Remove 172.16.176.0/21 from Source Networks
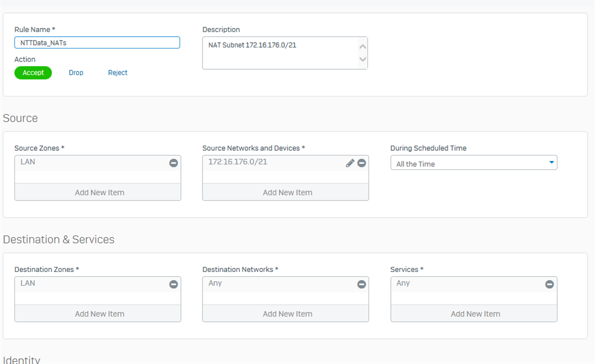 (362, 163)
